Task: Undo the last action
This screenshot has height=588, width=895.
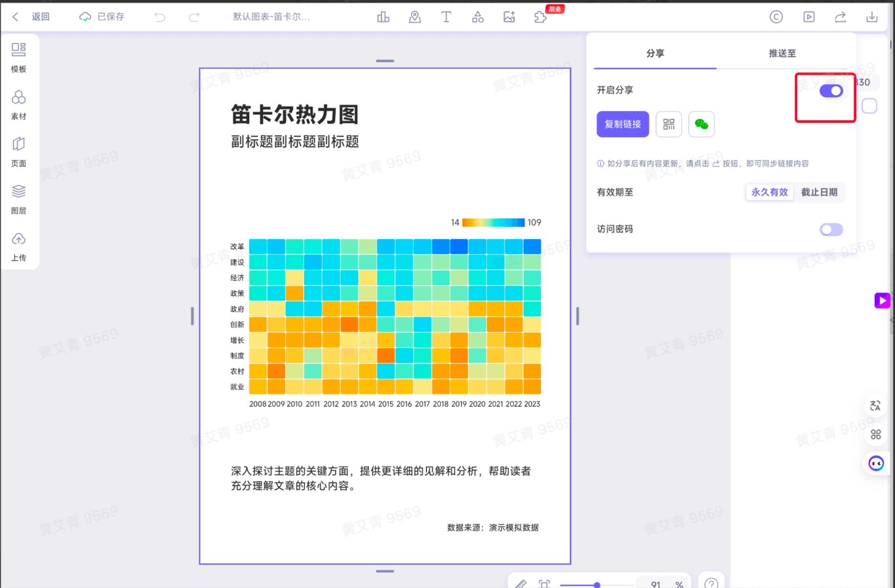Action: point(159,17)
